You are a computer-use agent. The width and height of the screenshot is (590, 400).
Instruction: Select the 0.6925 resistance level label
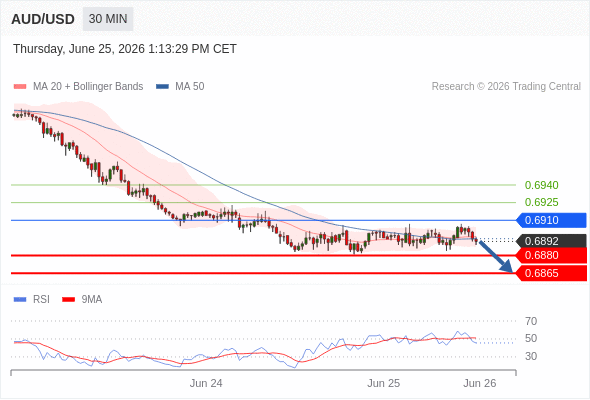pos(541,202)
